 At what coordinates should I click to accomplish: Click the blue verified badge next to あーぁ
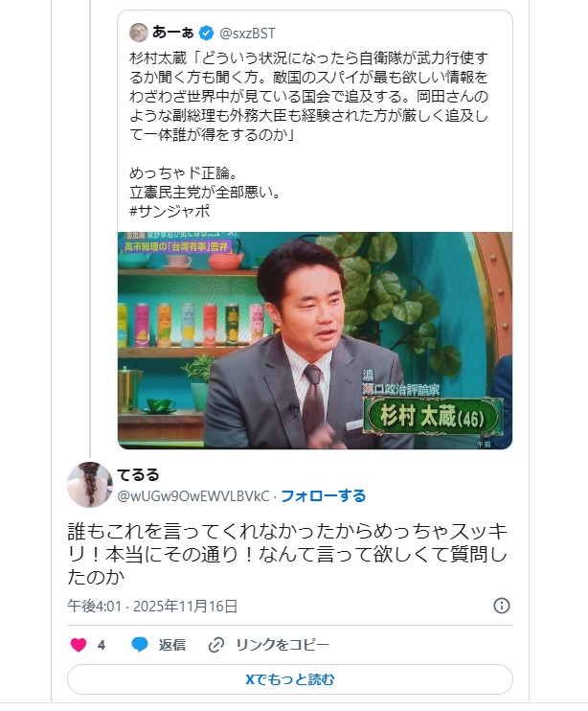pyautogui.click(x=207, y=33)
